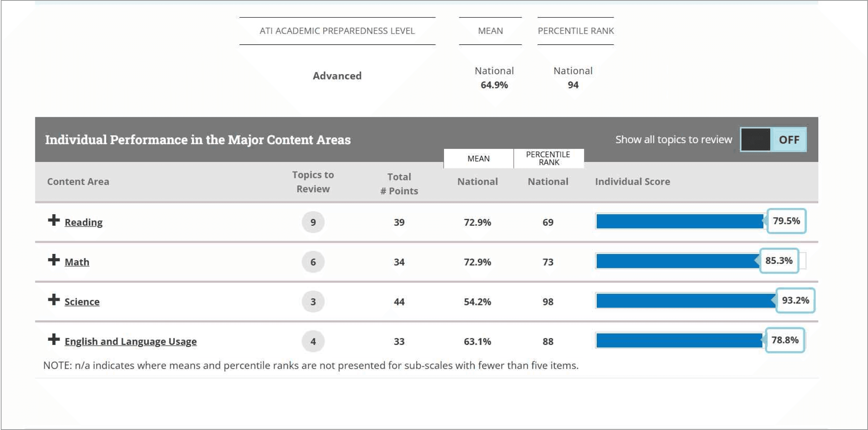The height and width of the screenshot is (430, 868).
Task: Open the Science content area link
Action: pos(82,302)
